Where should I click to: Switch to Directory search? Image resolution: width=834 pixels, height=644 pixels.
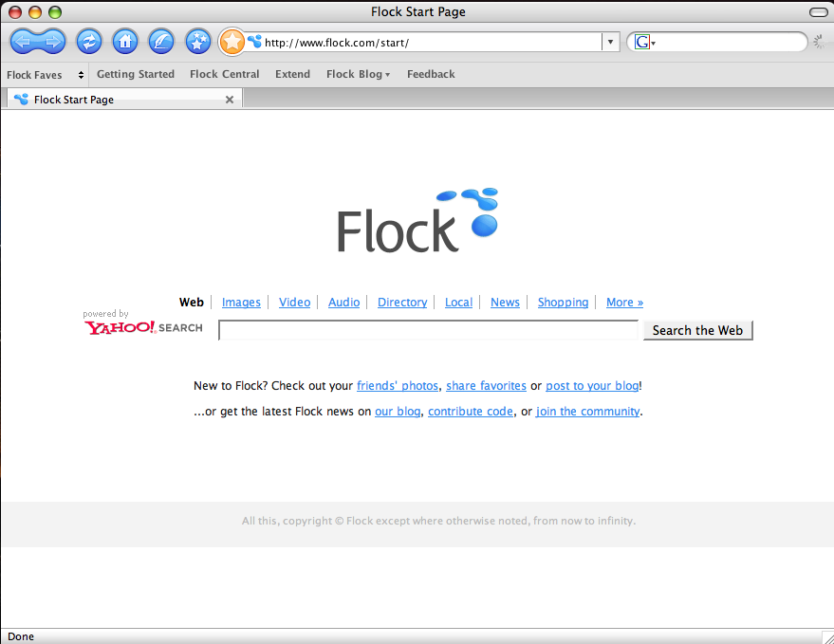(x=402, y=302)
